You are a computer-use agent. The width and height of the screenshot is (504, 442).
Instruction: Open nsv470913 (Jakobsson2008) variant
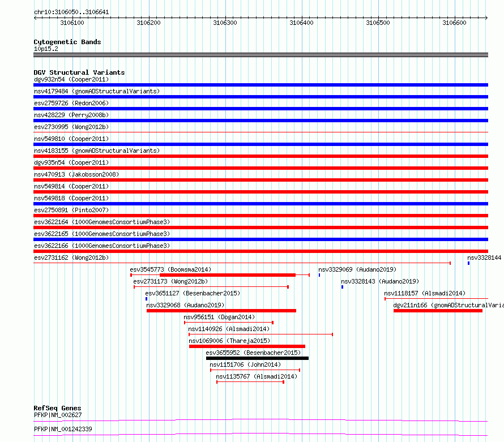76,174
